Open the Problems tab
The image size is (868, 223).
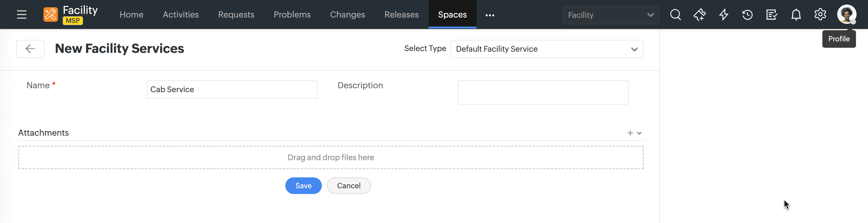292,15
